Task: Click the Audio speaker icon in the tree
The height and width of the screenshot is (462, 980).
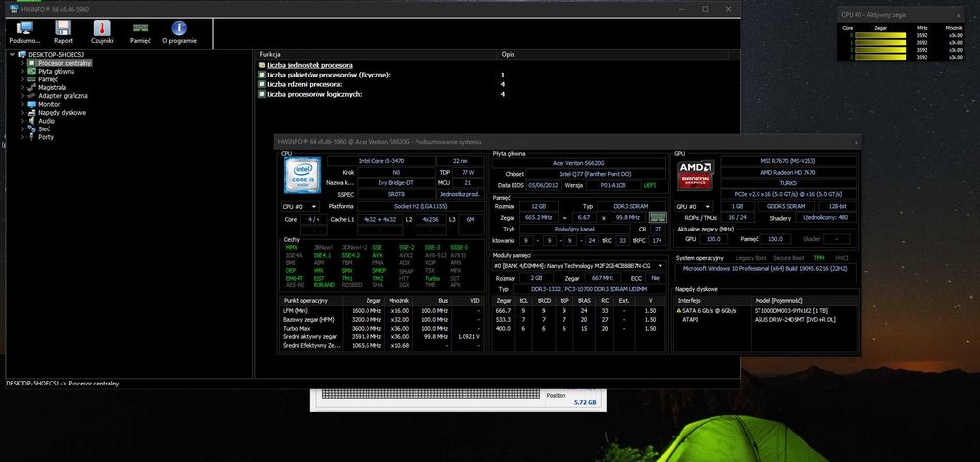Action: (32, 121)
